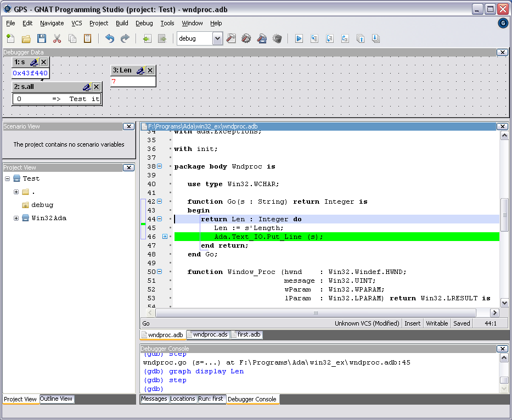Screen dimensions: 512x420
Task: Switch to the Outline View tab
Action: [x=56, y=399]
